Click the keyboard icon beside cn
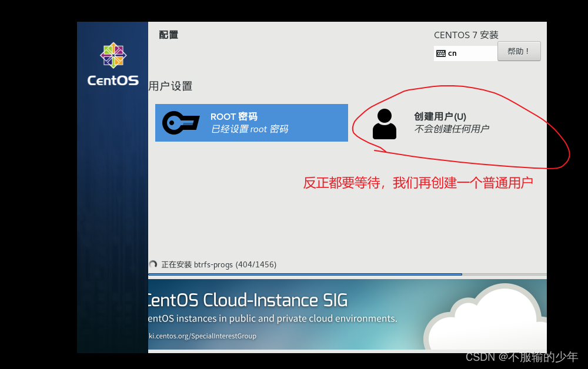The image size is (588, 369). 441,53
